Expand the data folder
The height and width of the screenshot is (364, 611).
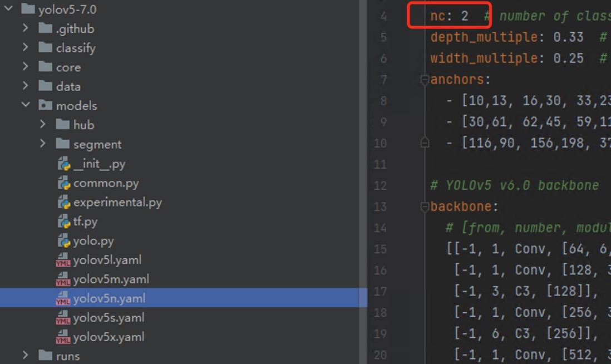(x=26, y=85)
